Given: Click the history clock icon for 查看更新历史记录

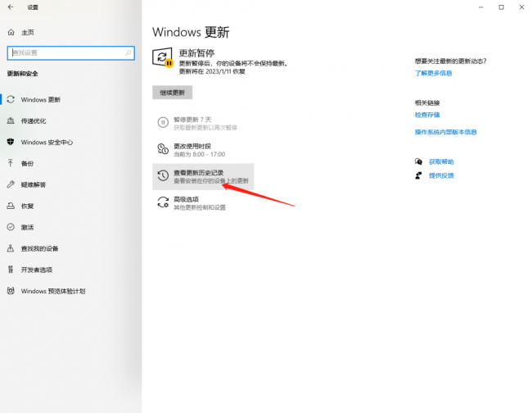Looking at the screenshot, I should pyautogui.click(x=163, y=175).
